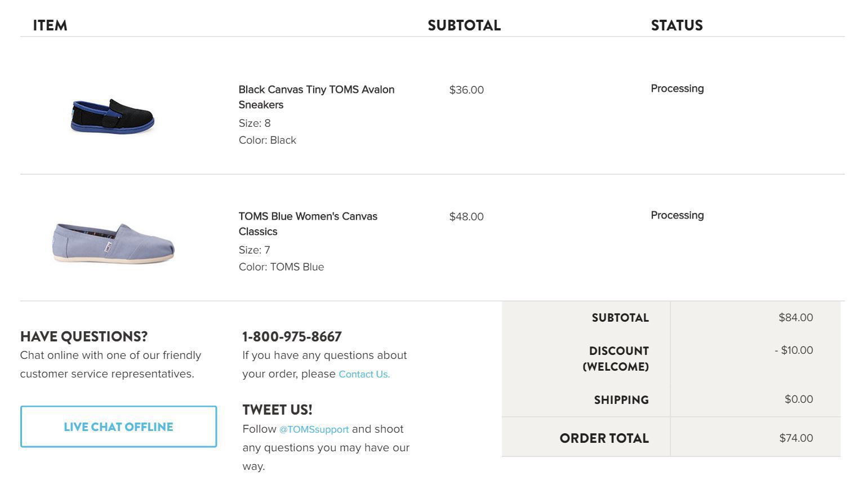Open Black Canvas Tiny TOMS Avalon Sneakers
Screen dimensions: 868x480
click(316, 97)
